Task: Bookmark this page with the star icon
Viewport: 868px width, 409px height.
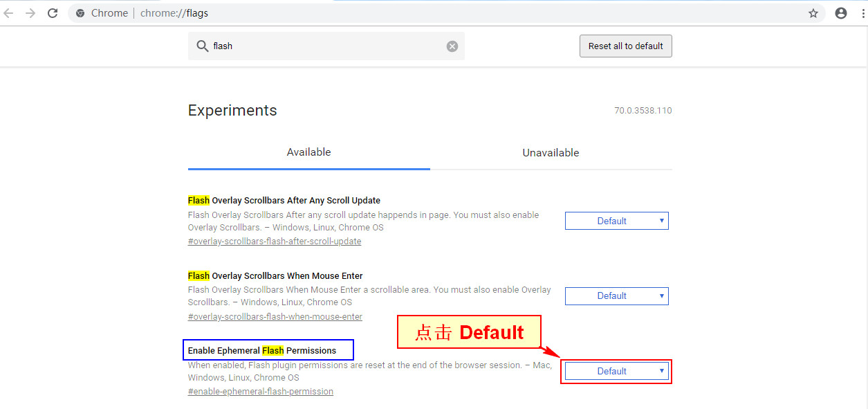Action: 813,13
